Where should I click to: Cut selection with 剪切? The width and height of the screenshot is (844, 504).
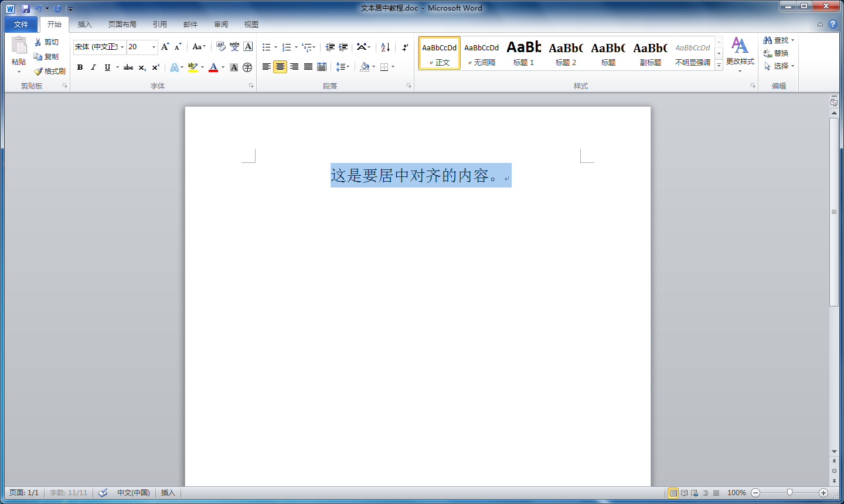[47, 42]
